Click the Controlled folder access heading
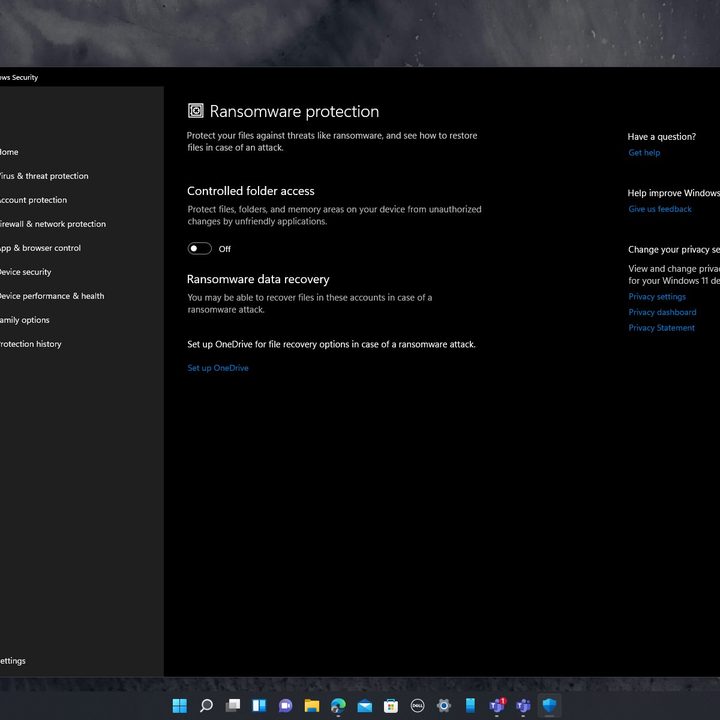This screenshot has width=720, height=720. pyautogui.click(x=251, y=191)
